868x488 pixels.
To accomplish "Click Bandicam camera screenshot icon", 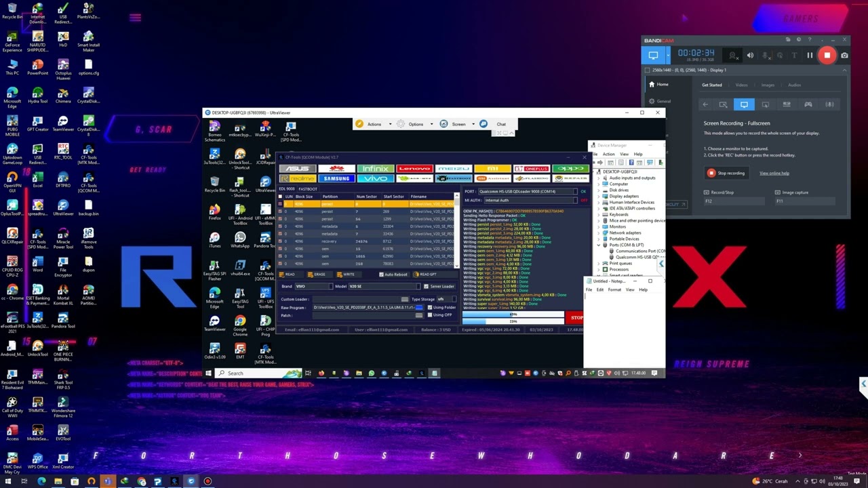I will (x=844, y=56).
